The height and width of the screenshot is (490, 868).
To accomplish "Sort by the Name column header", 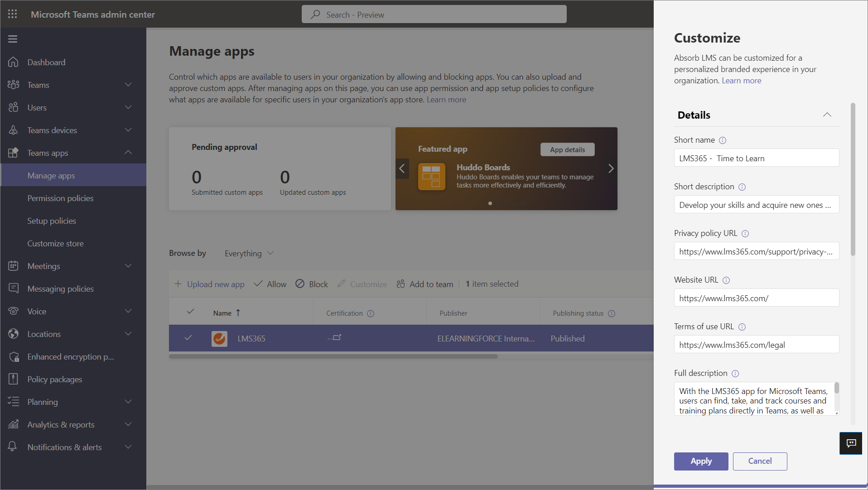I will point(227,313).
